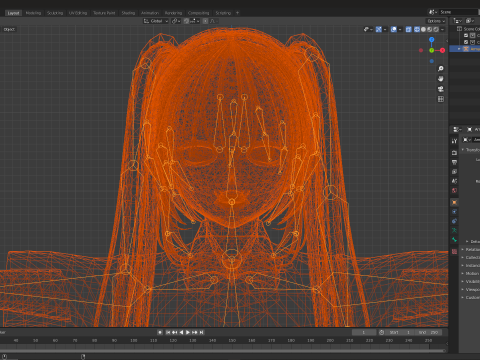Click the blue Z axis gizmo handle
This screenshot has height=360, width=480.
(x=432, y=40)
